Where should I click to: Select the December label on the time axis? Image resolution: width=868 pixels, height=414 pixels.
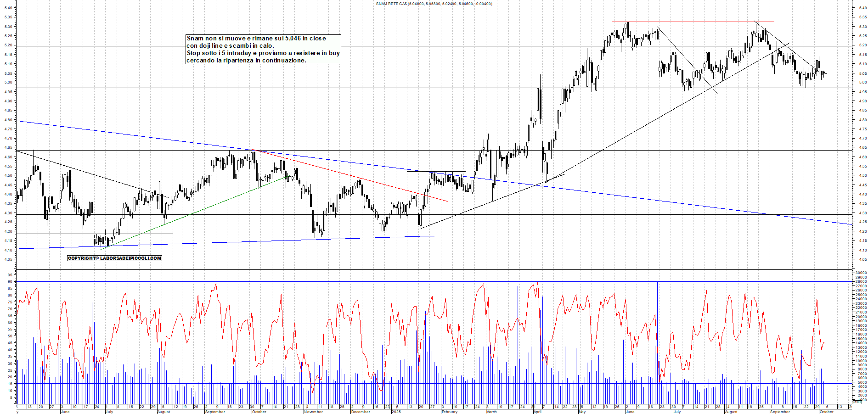coord(361,412)
